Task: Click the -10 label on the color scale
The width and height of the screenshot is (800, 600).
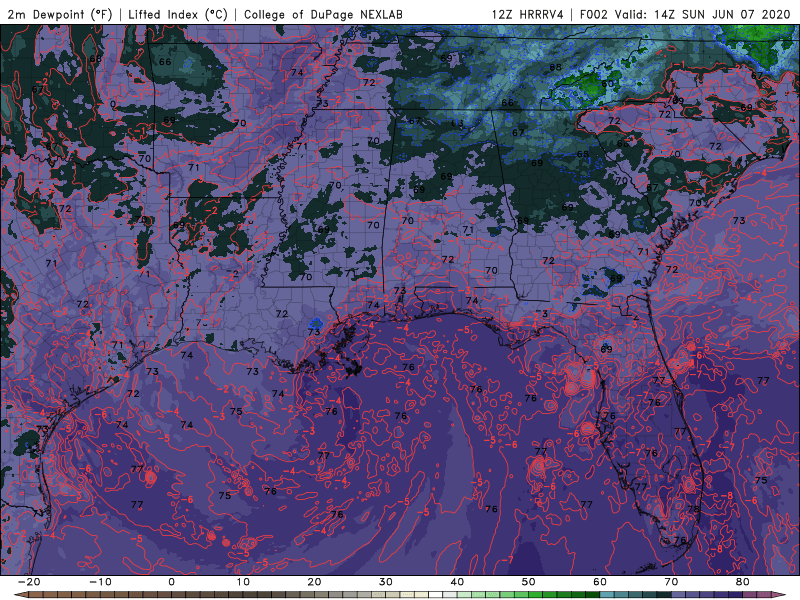Action: click(x=100, y=582)
